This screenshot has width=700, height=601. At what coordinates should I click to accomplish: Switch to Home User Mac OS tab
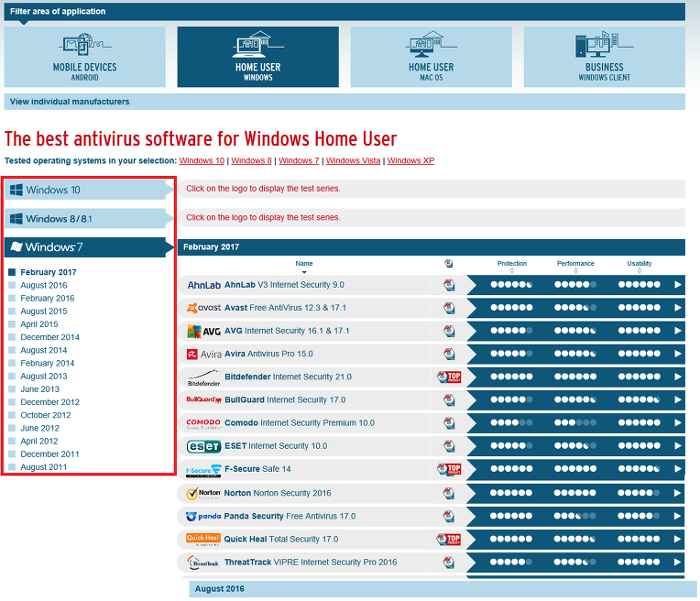click(431, 57)
